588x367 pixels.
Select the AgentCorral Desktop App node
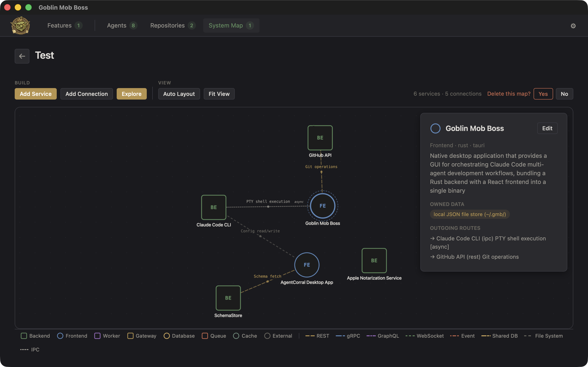point(307,265)
